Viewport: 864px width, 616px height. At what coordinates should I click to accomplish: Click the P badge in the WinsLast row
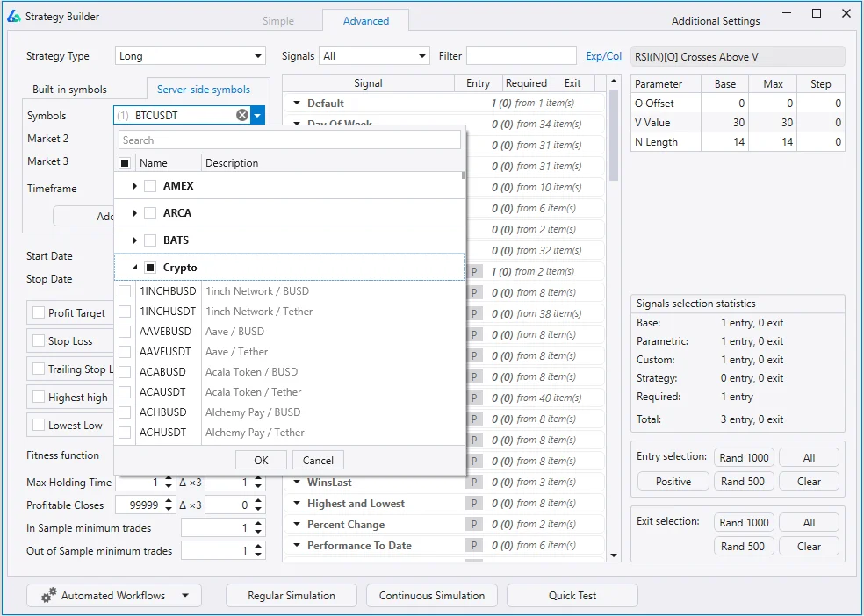click(473, 483)
